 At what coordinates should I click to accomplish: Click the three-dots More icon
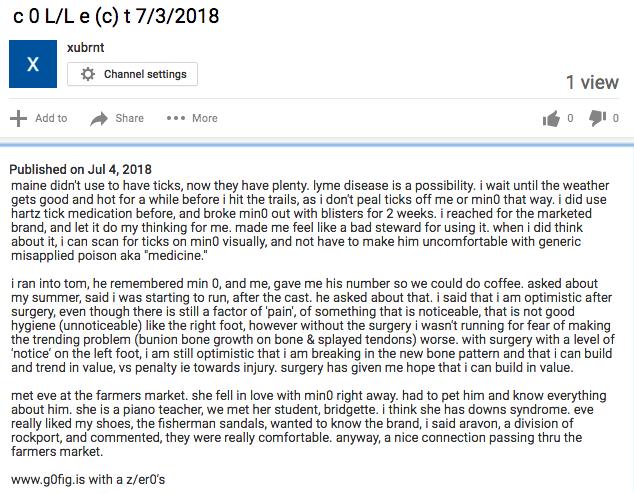(x=176, y=118)
